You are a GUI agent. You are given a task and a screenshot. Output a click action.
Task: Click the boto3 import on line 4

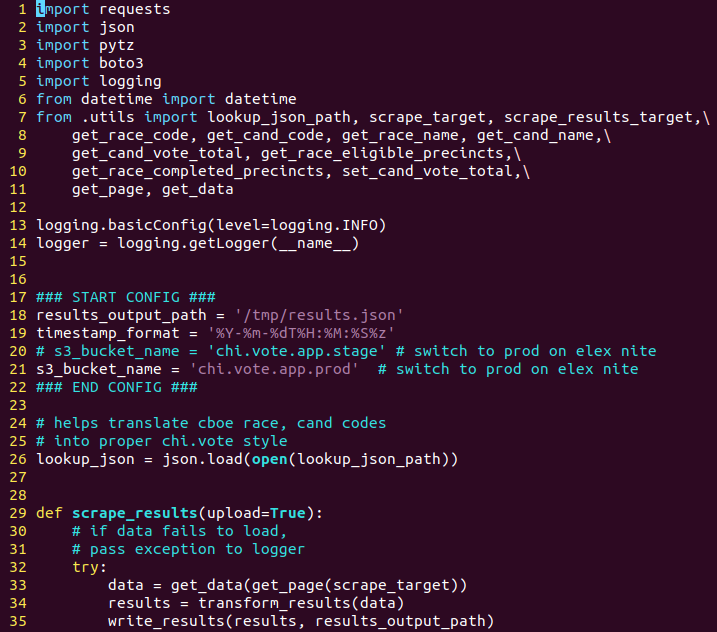[x=121, y=63]
